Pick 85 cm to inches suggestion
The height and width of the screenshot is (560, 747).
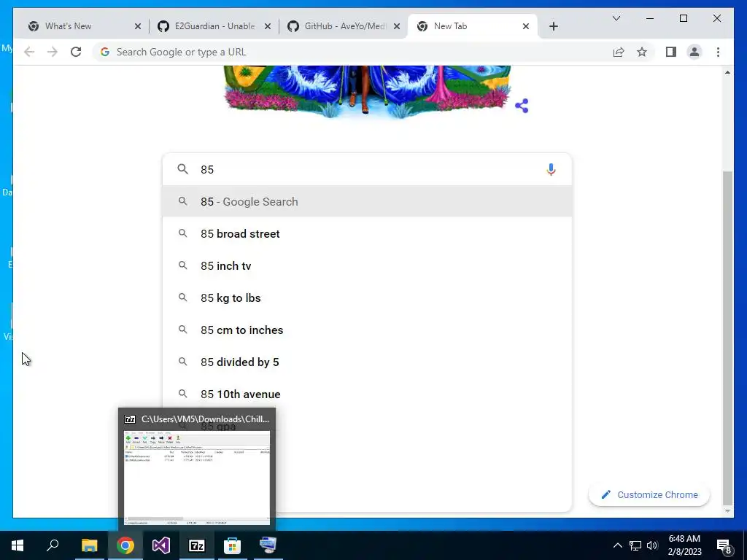(367, 330)
